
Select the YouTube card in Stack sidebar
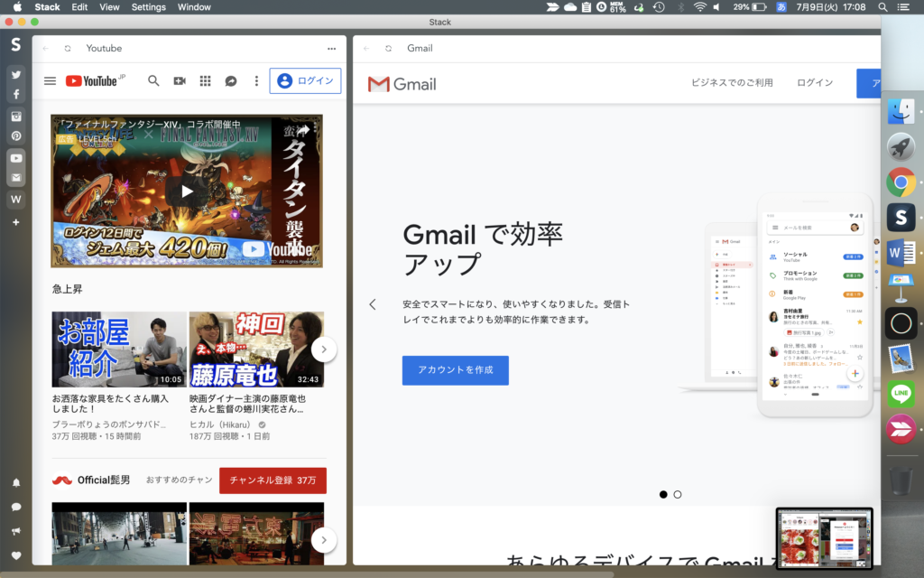click(x=16, y=158)
